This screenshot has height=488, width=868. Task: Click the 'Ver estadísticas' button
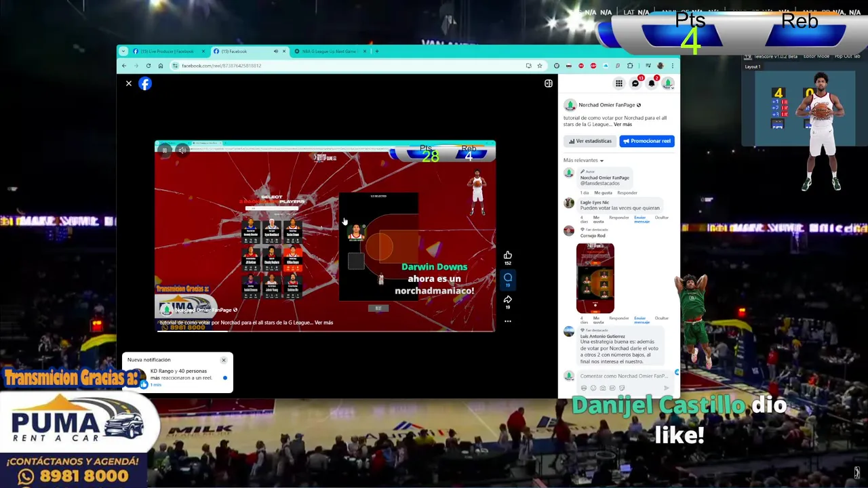tap(590, 141)
